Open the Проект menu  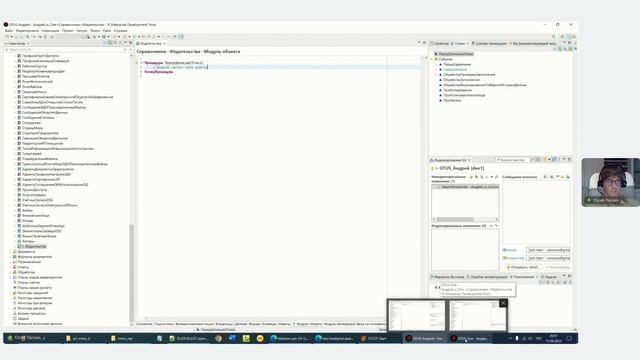point(68,31)
